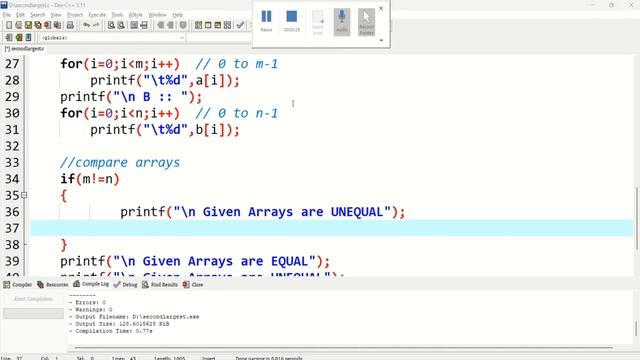Click the Insert mode status bar indicator
640x360 pixels.
point(209,358)
